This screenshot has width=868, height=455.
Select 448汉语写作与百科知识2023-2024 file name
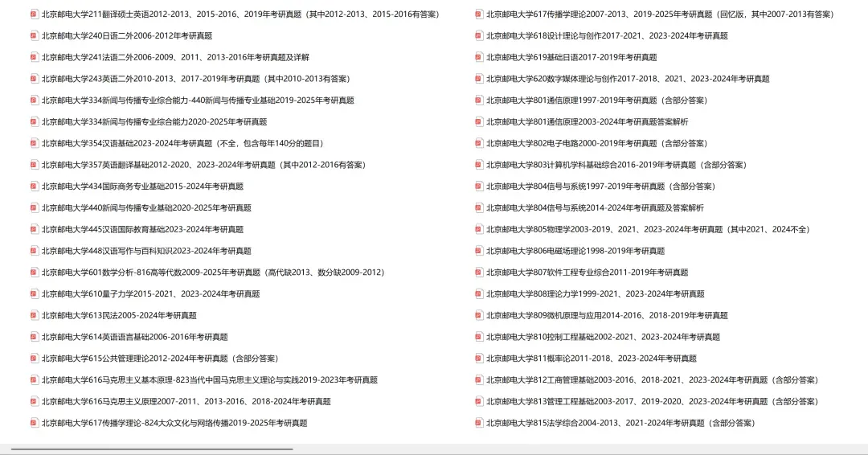click(x=146, y=252)
